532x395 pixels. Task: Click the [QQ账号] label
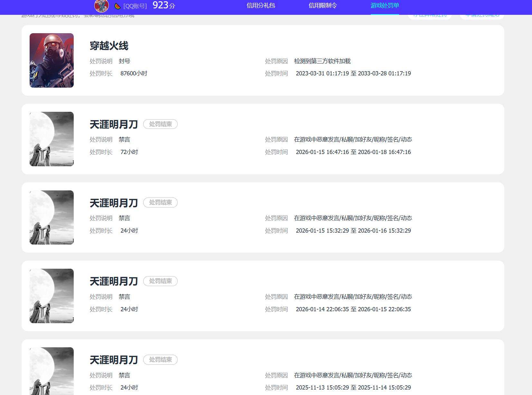click(x=135, y=6)
